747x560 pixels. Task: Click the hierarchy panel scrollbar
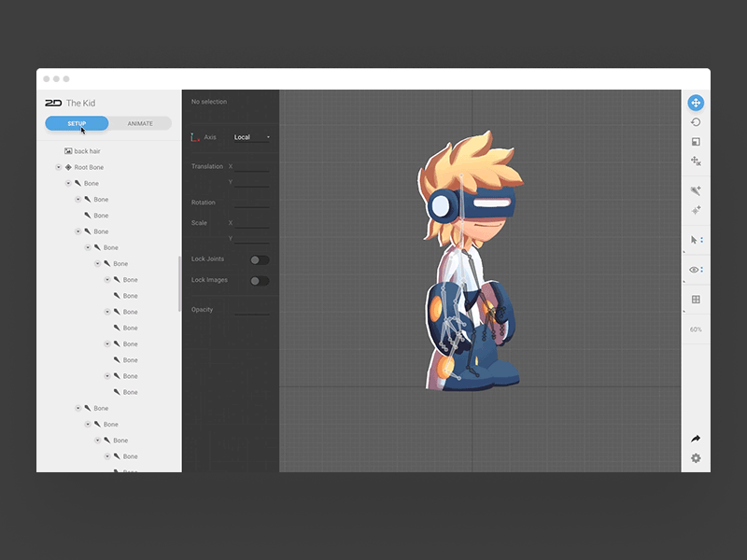179,284
